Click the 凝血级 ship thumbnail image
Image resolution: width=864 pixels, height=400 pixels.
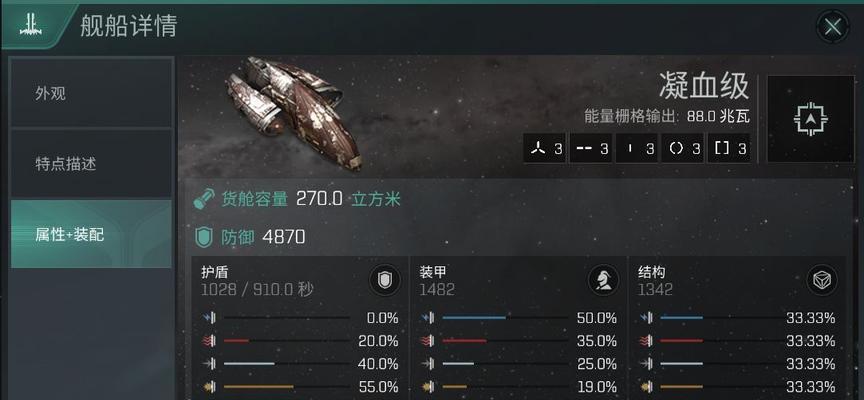pyautogui.click(x=293, y=112)
